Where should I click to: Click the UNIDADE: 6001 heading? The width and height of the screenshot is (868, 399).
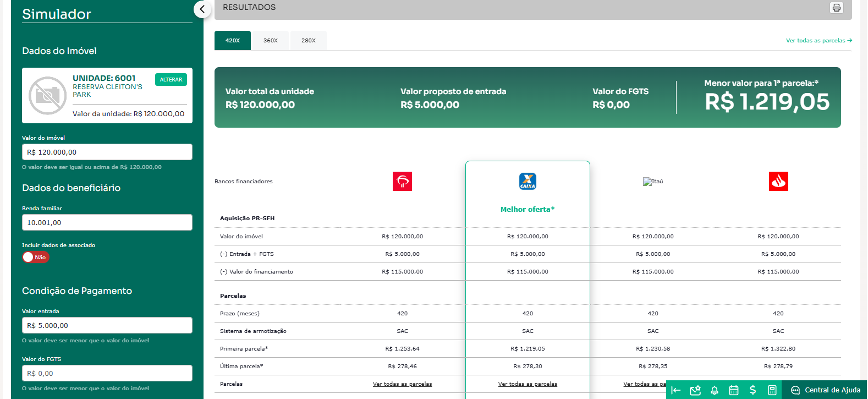[x=104, y=78]
